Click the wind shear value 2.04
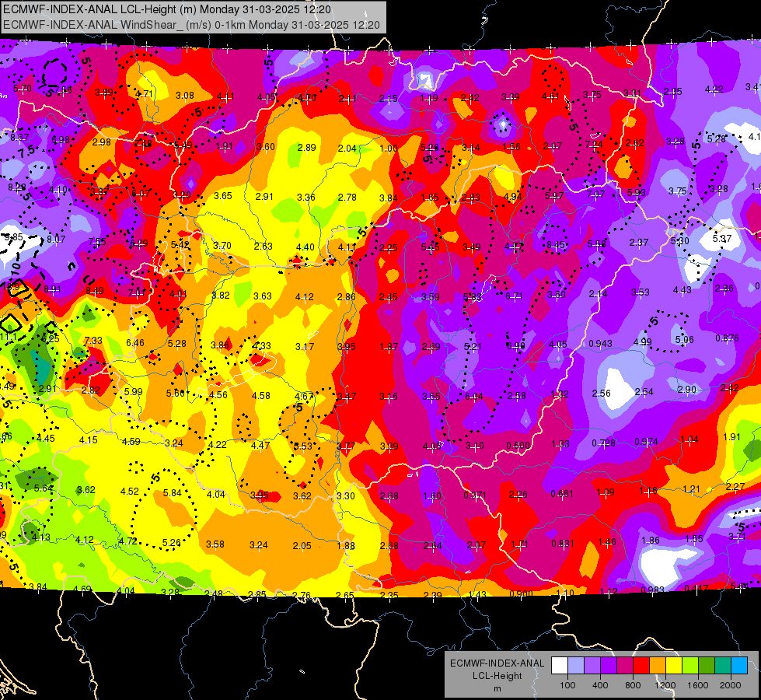The image size is (761, 700). click(347, 148)
